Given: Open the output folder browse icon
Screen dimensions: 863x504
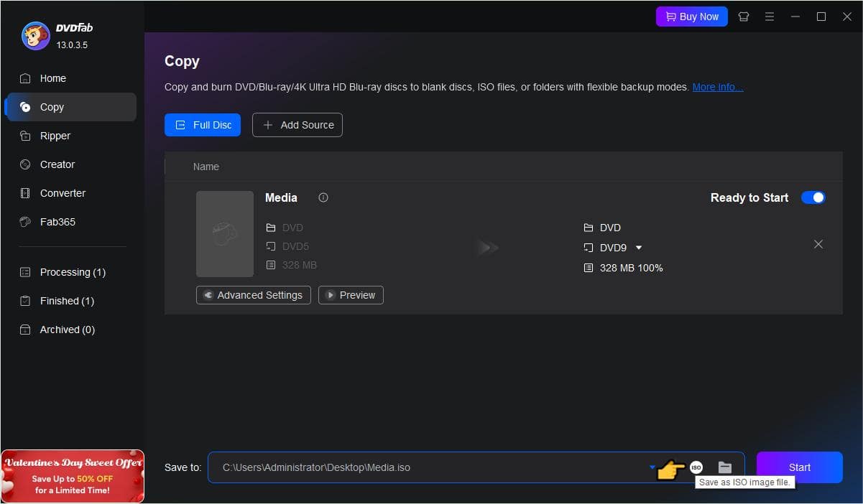Looking at the screenshot, I should [x=724, y=467].
